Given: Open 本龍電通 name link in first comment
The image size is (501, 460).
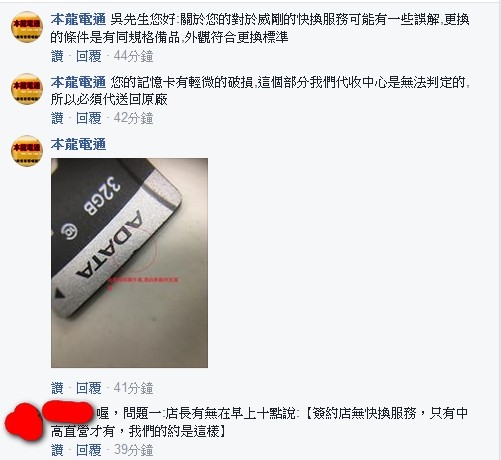Looking at the screenshot, I should [x=78, y=20].
